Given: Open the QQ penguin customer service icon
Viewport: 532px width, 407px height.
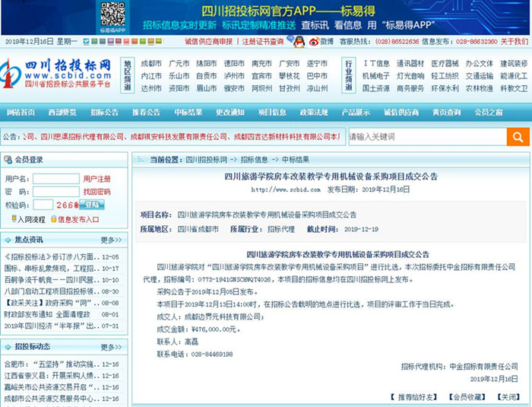Looking at the screenshot, I should pos(299,42).
